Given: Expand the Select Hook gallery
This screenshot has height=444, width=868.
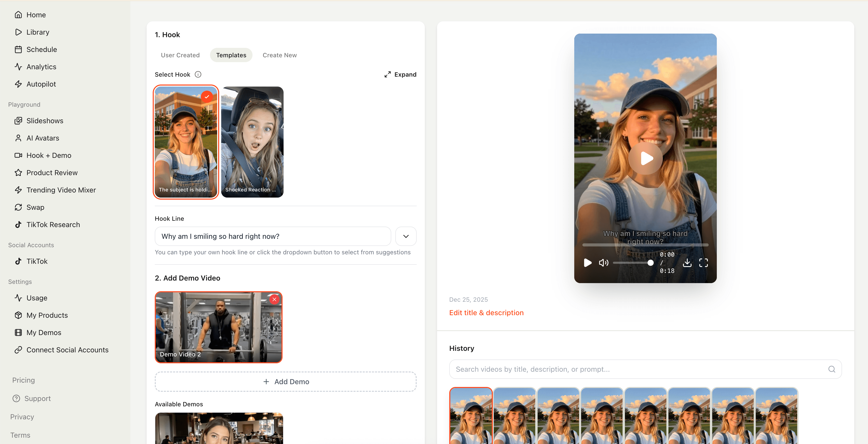Looking at the screenshot, I should [400, 75].
